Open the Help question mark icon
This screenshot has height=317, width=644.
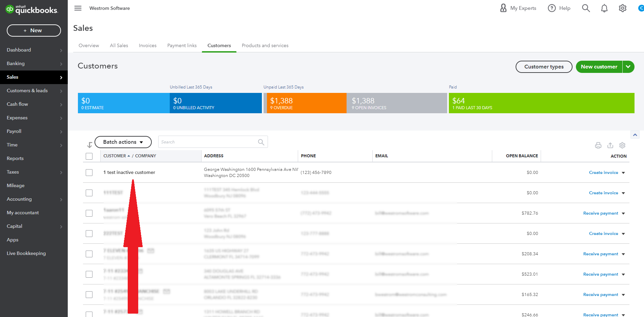pyautogui.click(x=552, y=8)
